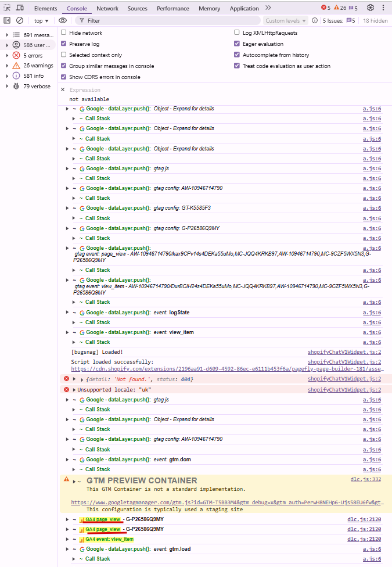This screenshot has width=392, height=567.
Task: Expand the 5 errors sidebar group arrow
Action: tap(7, 56)
